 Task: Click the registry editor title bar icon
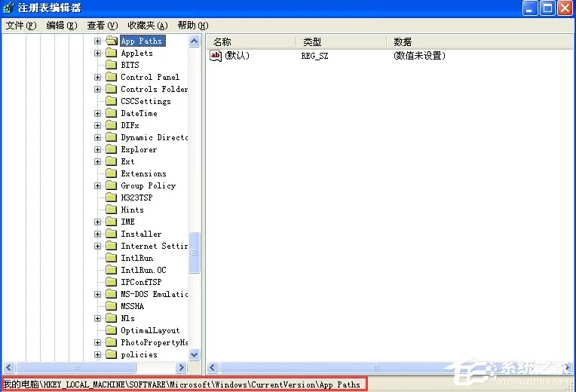[x=8, y=8]
